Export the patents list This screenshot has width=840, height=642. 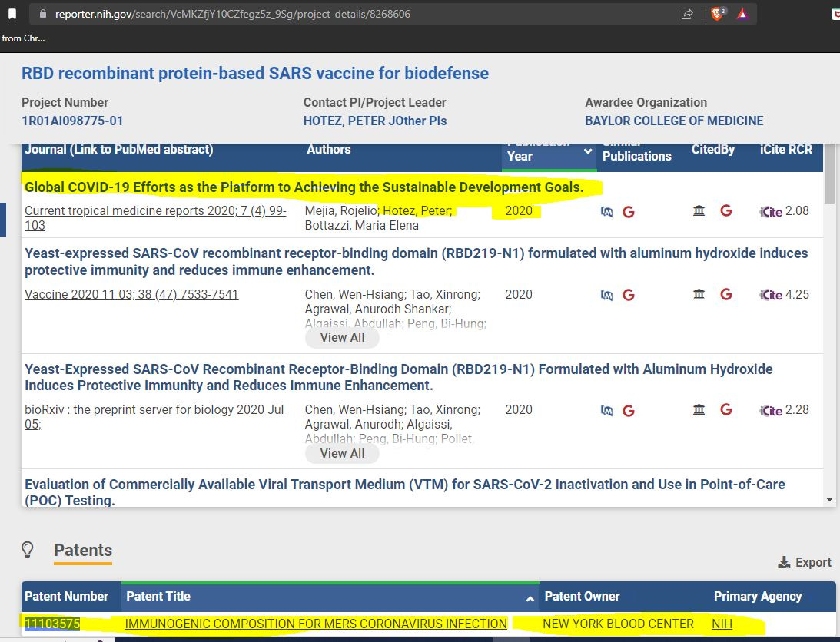(x=805, y=562)
